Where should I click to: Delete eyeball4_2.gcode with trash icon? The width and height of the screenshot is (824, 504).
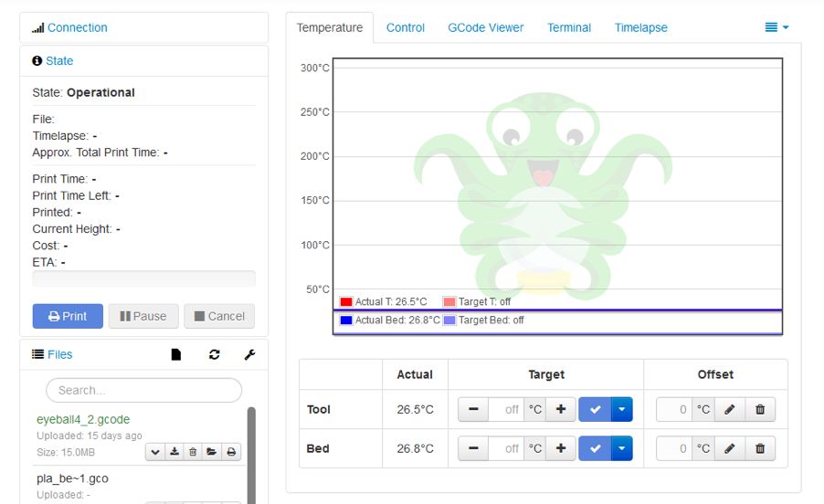coord(193,451)
